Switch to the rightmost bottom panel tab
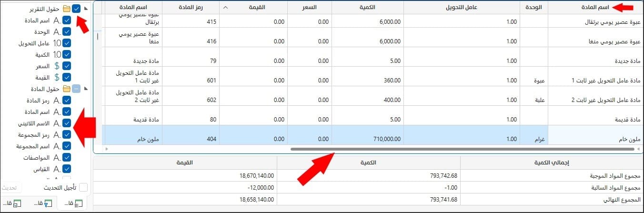 coord(72,204)
